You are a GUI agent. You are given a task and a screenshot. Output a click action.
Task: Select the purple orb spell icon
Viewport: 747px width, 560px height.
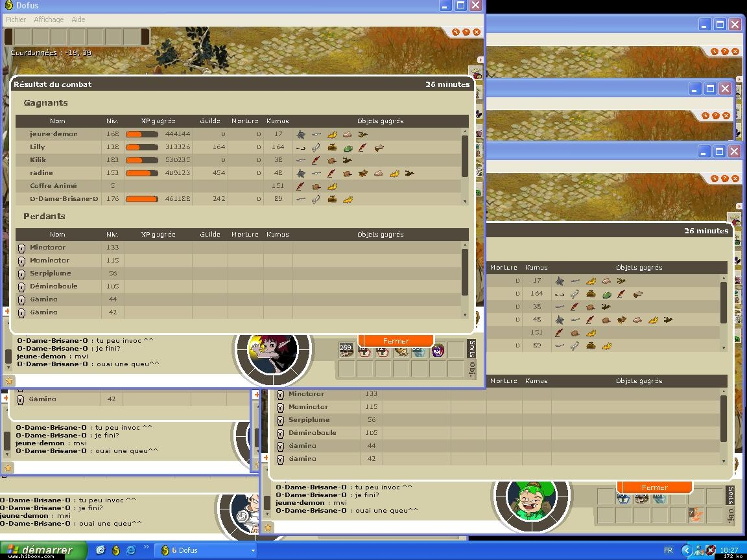point(438,351)
